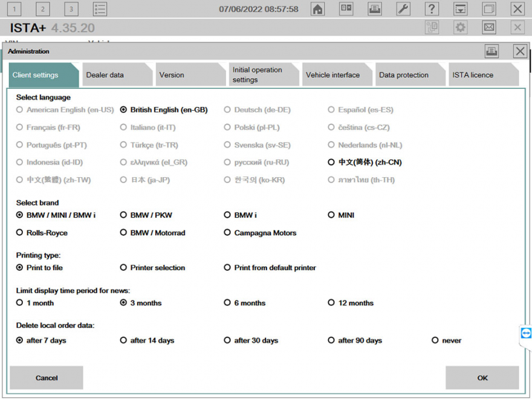Image resolution: width=532 pixels, height=399 pixels.
Task: Click the wrench tools icon in the toolbar
Action: 403,8
